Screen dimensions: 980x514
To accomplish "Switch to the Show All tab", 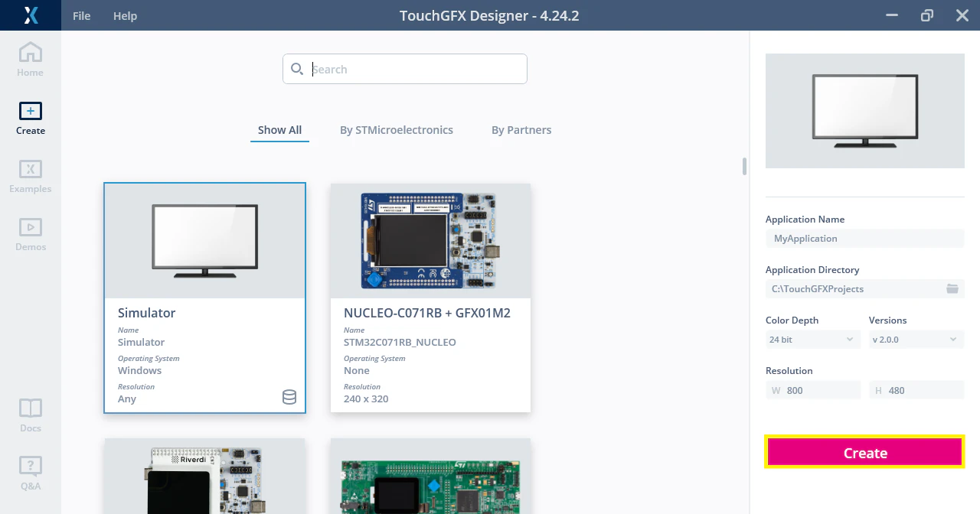I will pyautogui.click(x=279, y=130).
